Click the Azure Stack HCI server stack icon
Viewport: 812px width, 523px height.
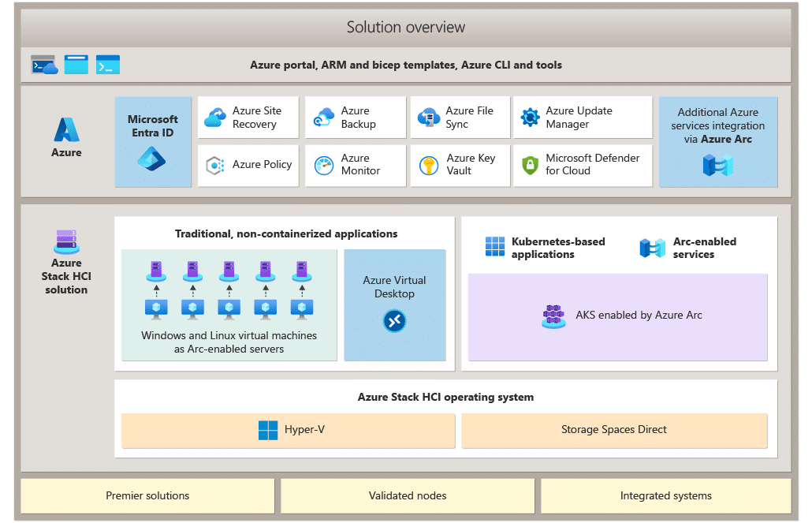coord(67,241)
